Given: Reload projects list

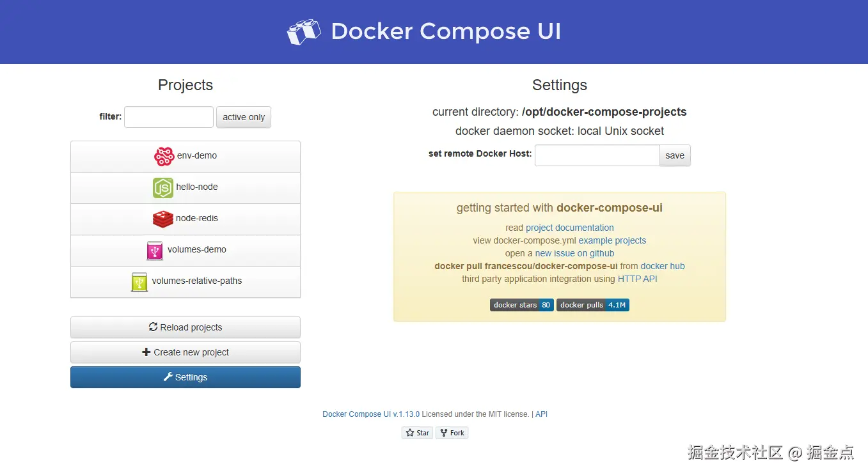Looking at the screenshot, I should [185, 327].
